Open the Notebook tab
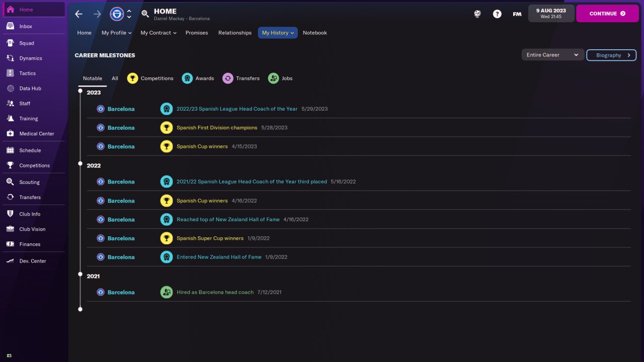Screen dimensions: 644x362 point(315,33)
